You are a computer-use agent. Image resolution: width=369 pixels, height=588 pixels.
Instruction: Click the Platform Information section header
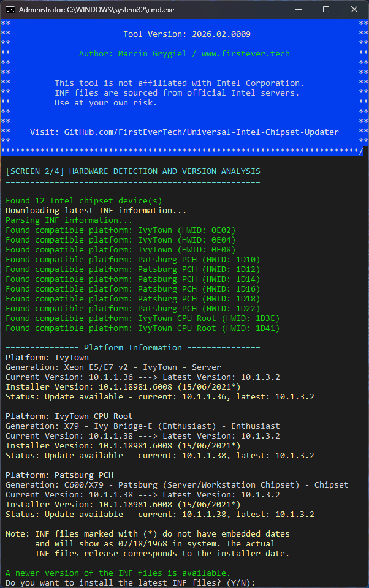tap(132, 348)
